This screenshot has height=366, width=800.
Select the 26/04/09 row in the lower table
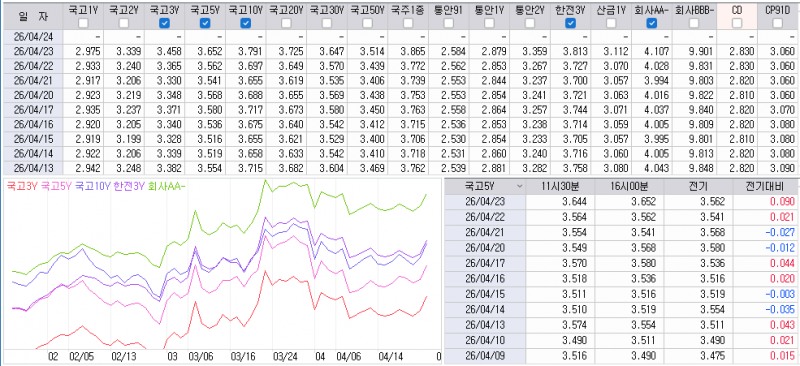coord(621,355)
